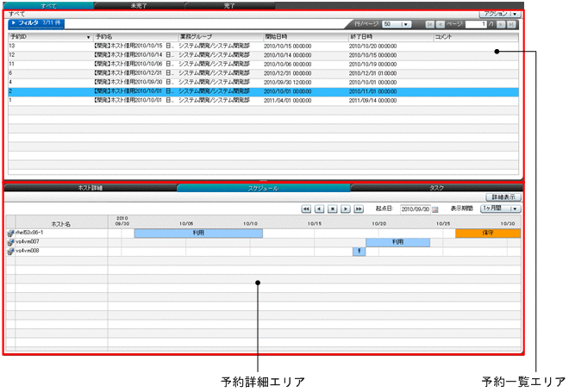The image size is (569, 392).
Task: Select reservation row with ID 1
Action: pyautogui.click(x=264, y=101)
